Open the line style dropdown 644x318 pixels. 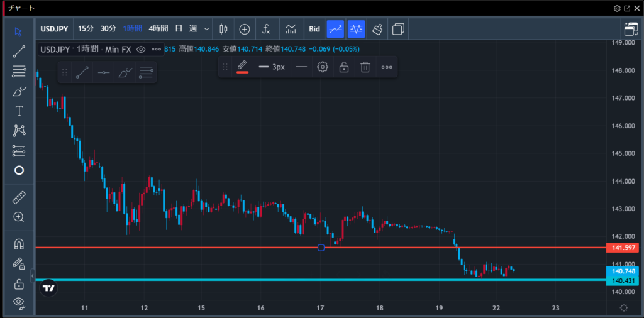click(301, 67)
